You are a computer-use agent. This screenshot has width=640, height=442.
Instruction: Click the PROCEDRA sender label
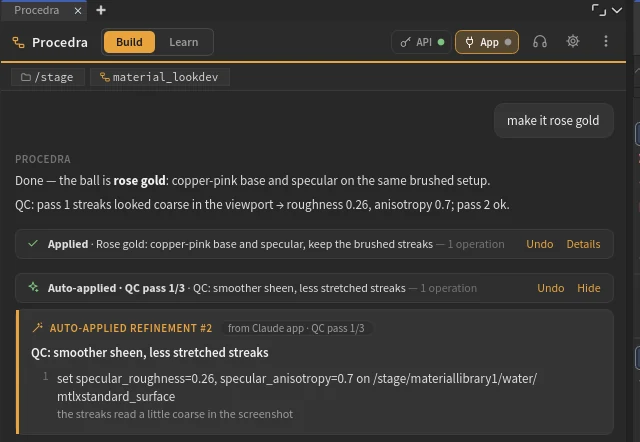pos(43,159)
